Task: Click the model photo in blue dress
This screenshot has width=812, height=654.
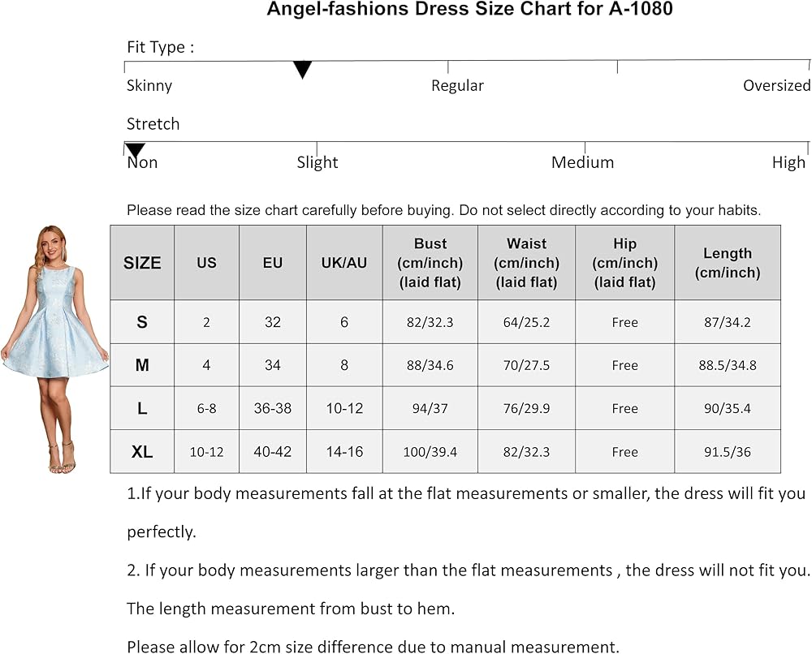Action: pos(55,349)
